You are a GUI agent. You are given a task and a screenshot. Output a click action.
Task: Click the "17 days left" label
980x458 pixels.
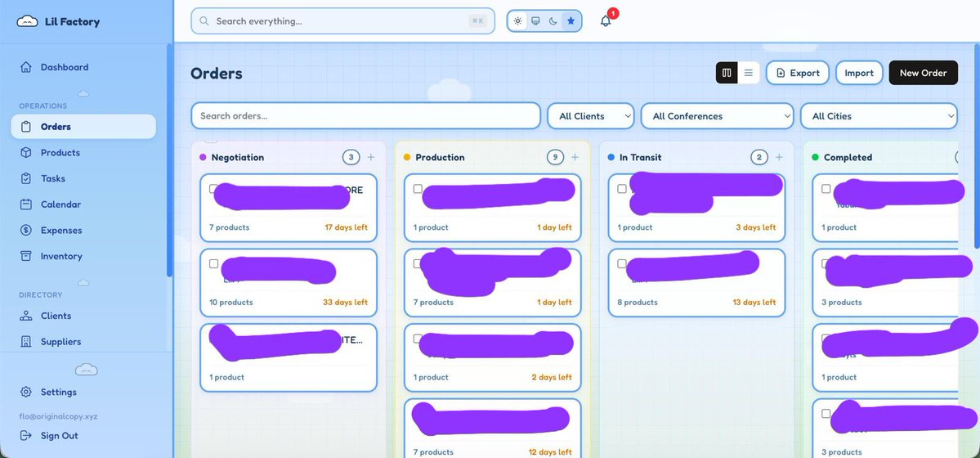coord(346,227)
